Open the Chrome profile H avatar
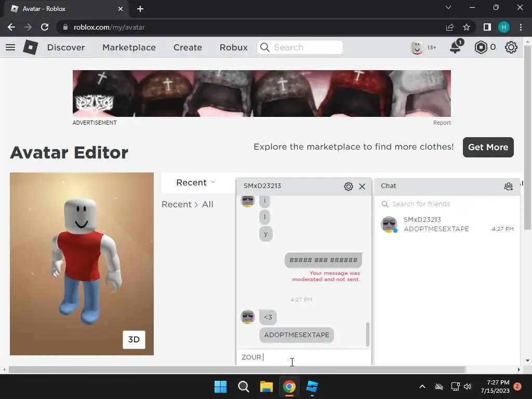The width and height of the screenshot is (532, 399). (504, 27)
